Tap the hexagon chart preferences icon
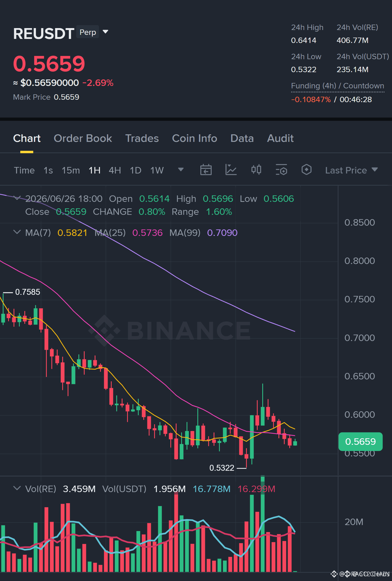The image size is (392, 581). pos(306,170)
